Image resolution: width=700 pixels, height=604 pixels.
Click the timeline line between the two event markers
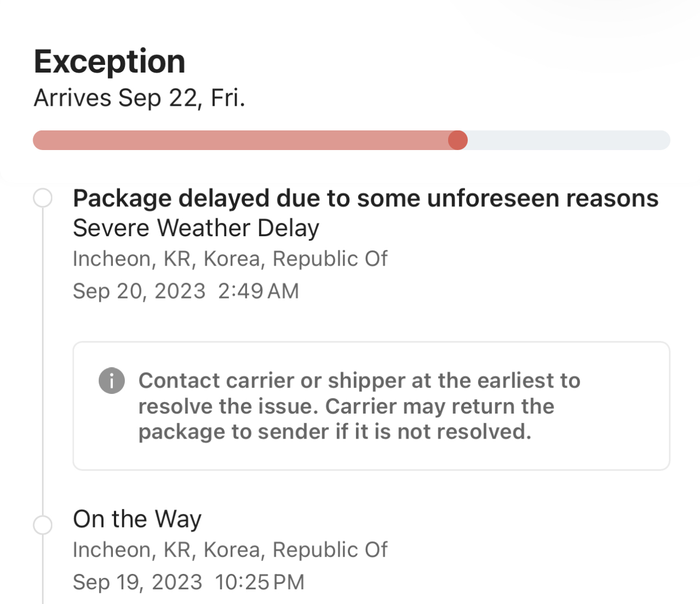click(x=43, y=360)
